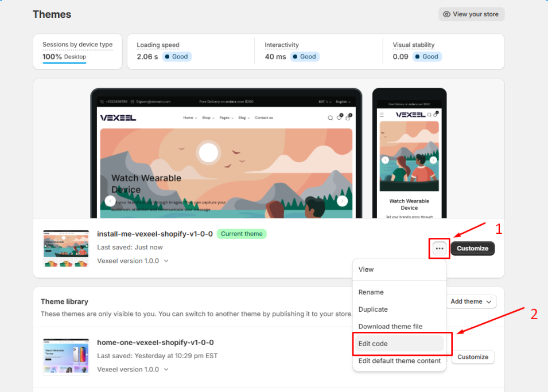The height and width of the screenshot is (392, 548).
Task: Click the wishlist icon in desktop preview header
Action: (x=339, y=117)
